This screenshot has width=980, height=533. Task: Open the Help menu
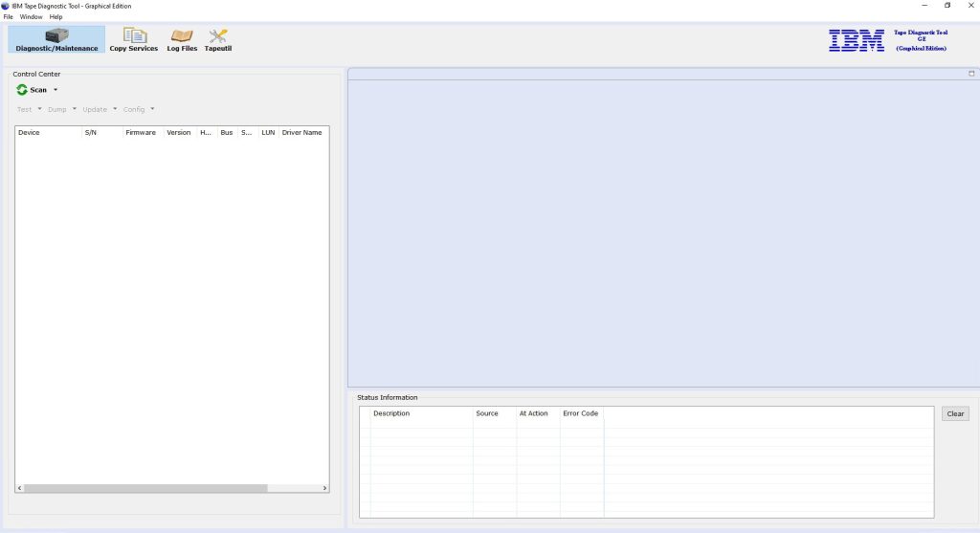(x=56, y=17)
